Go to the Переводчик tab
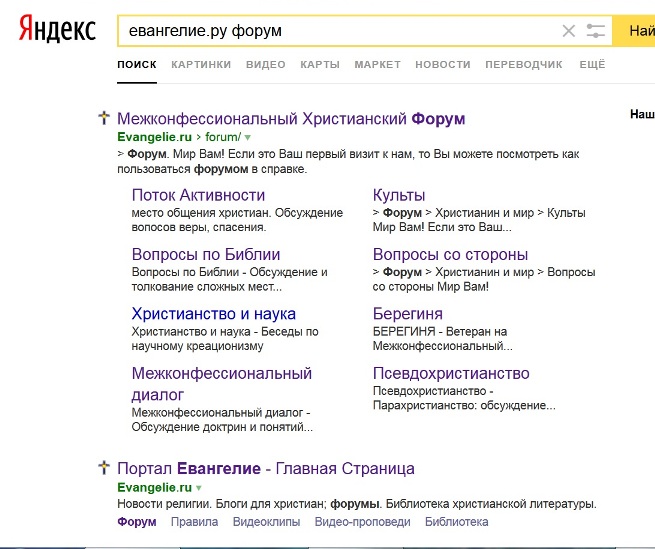 coord(523,65)
